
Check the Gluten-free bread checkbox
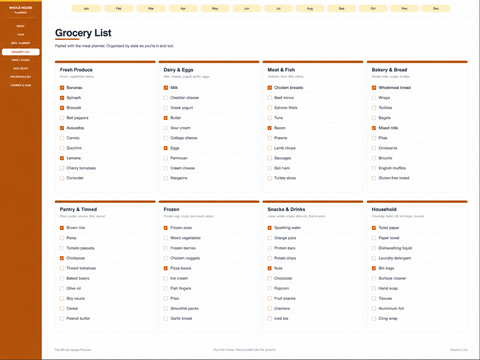click(374, 178)
